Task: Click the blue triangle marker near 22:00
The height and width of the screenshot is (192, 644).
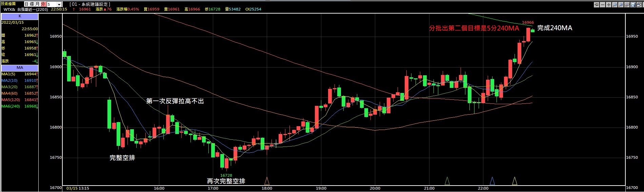Action: 492,181
